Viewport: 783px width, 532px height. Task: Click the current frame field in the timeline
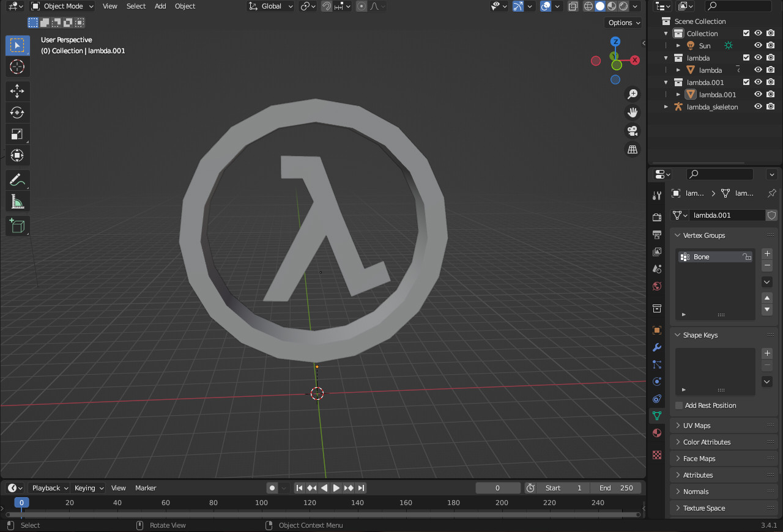click(497, 487)
